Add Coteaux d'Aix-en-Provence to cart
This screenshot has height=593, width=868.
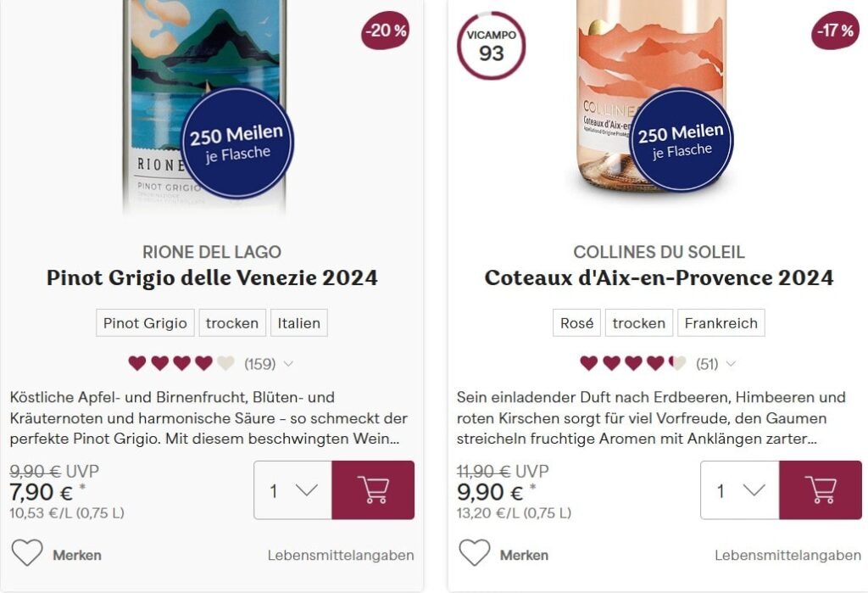coord(821,490)
